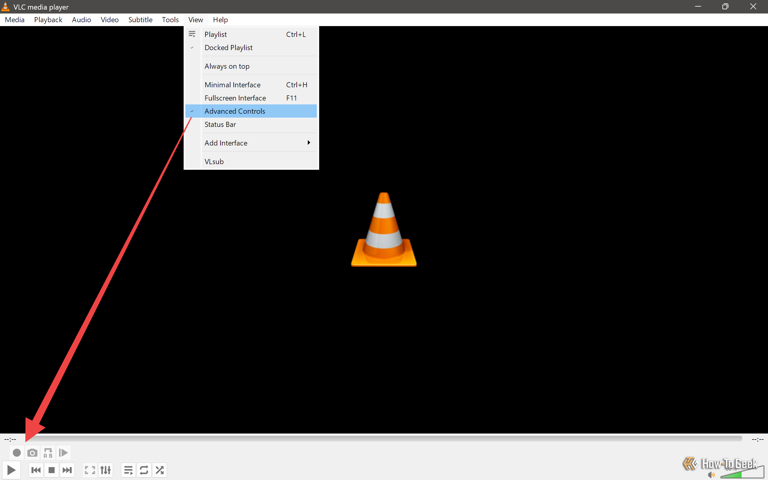Open the Subtitle menu
The height and width of the screenshot is (480, 768).
pyautogui.click(x=140, y=20)
